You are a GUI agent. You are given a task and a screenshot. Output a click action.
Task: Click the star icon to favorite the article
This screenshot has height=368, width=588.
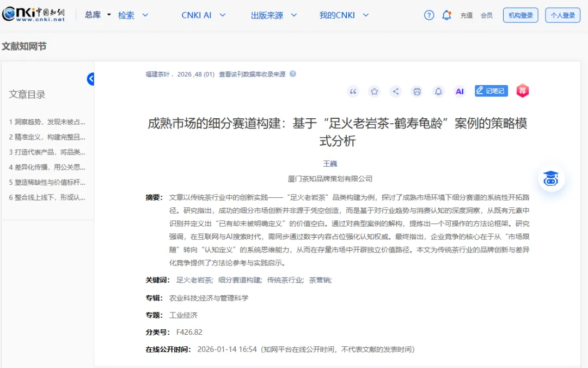pos(374,92)
